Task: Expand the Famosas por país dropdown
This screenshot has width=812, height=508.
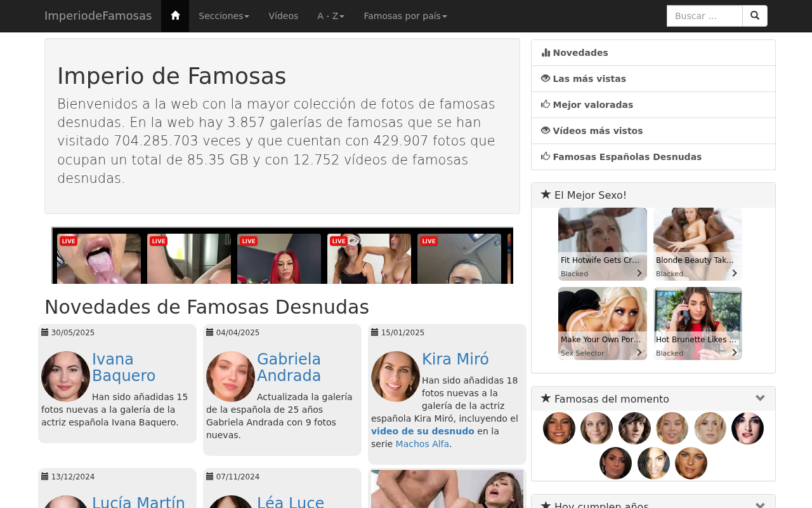Action: coord(405,16)
